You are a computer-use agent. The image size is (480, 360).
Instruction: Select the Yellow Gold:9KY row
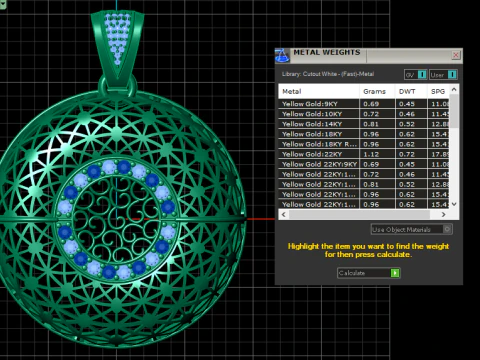(x=364, y=104)
